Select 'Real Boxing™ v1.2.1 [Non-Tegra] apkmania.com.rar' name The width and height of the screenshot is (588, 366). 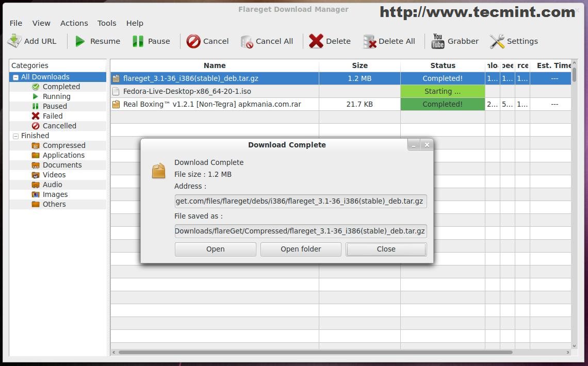point(213,104)
